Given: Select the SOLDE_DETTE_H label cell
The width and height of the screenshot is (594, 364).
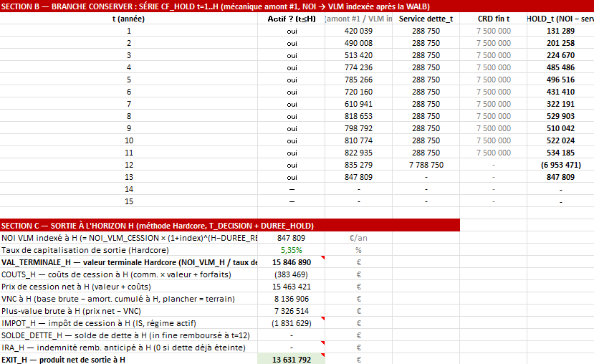Looking at the screenshot, I should [x=129, y=335].
